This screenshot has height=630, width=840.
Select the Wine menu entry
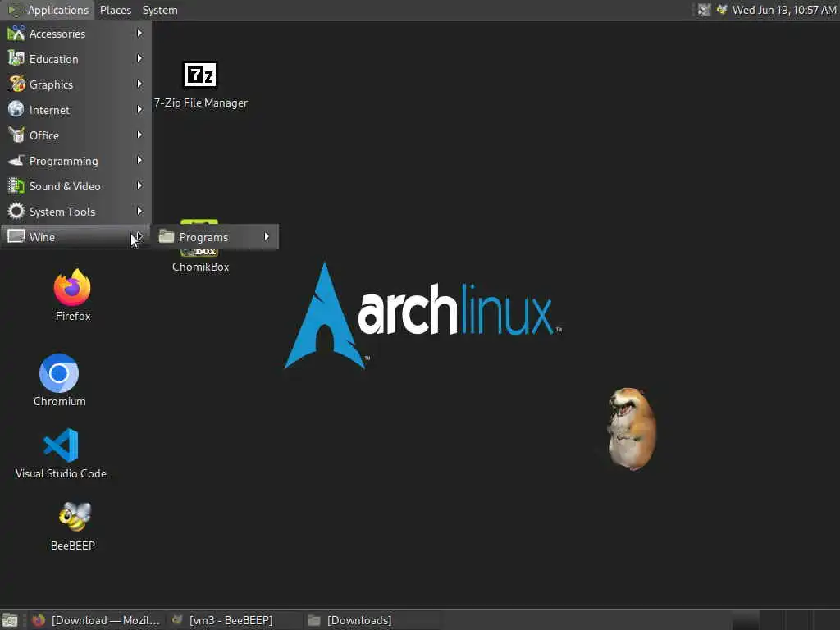75,237
